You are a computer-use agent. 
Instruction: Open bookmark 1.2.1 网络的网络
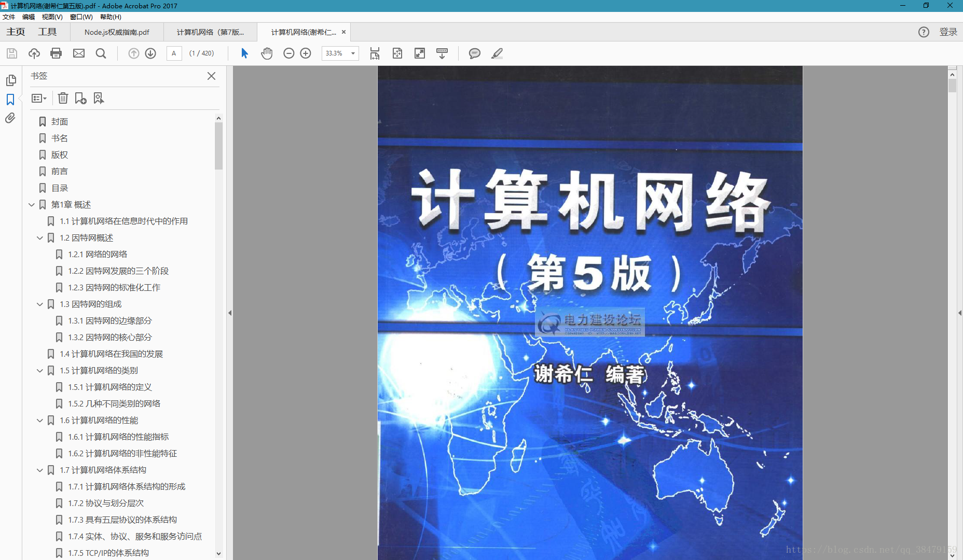click(98, 255)
